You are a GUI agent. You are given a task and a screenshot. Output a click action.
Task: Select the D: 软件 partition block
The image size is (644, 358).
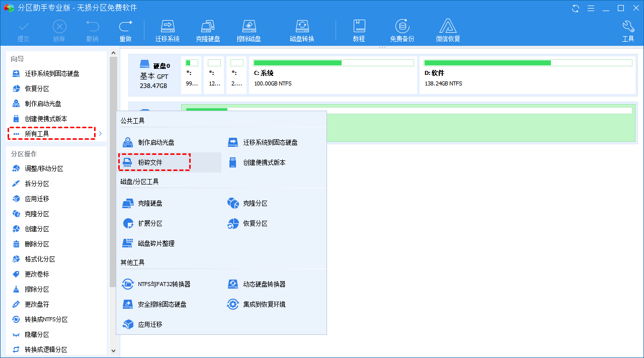[527, 75]
